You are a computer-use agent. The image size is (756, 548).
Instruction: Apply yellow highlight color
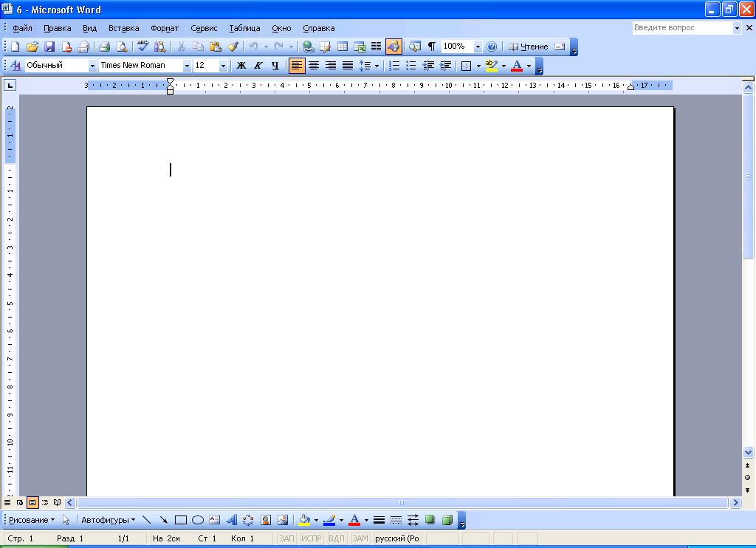(x=491, y=66)
